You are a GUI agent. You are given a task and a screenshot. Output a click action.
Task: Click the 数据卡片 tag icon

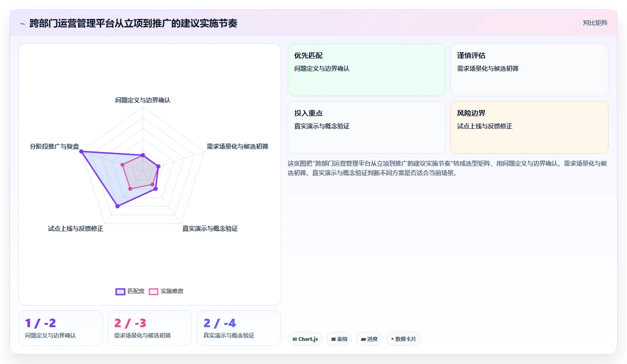pyautogui.click(x=393, y=339)
